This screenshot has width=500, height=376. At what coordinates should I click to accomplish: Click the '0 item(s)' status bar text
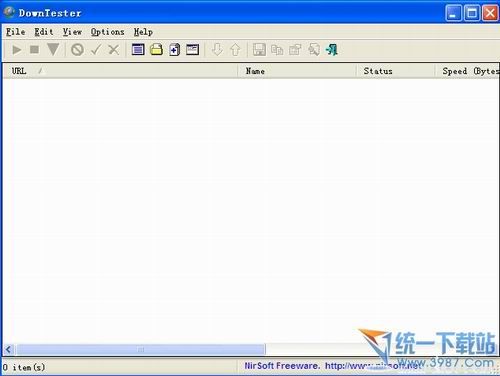point(24,367)
